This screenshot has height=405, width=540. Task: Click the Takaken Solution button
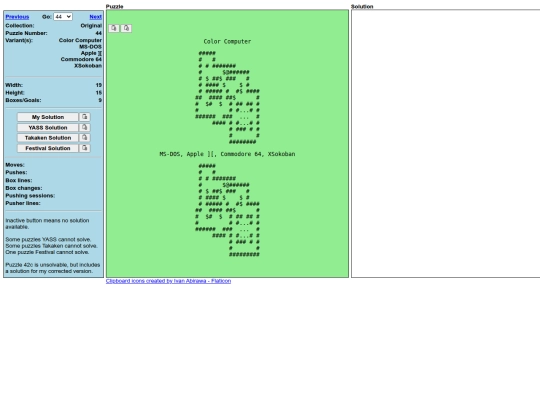pos(48,138)
